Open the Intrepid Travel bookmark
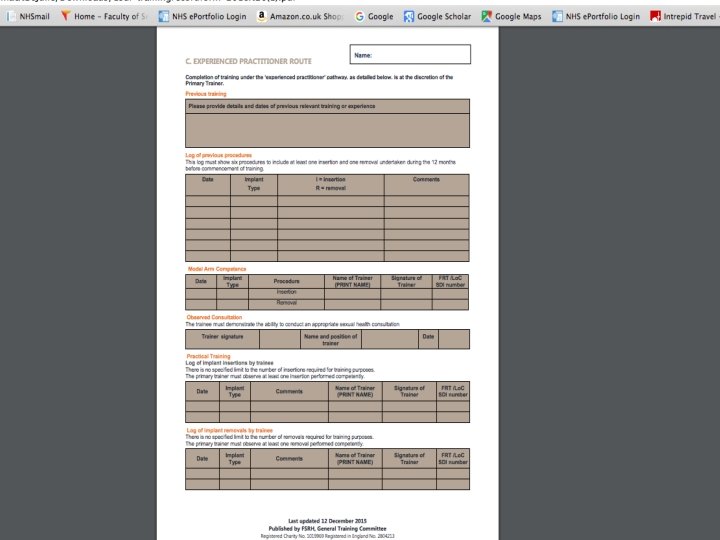 684,17
